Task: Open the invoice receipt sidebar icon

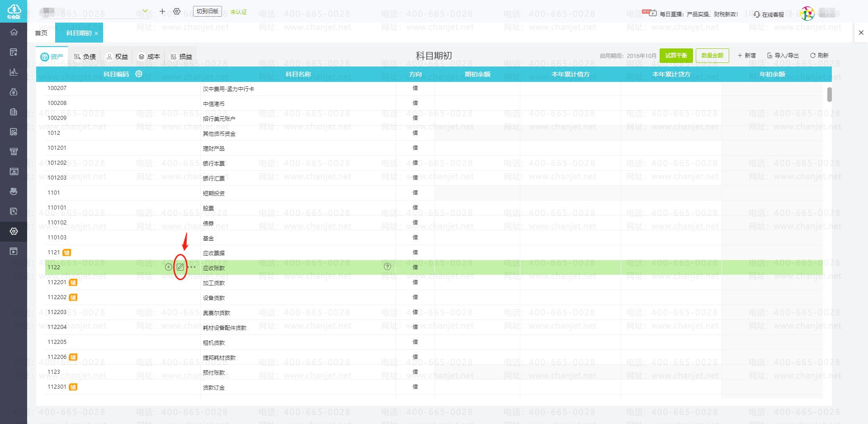Action: click(14, 152)
